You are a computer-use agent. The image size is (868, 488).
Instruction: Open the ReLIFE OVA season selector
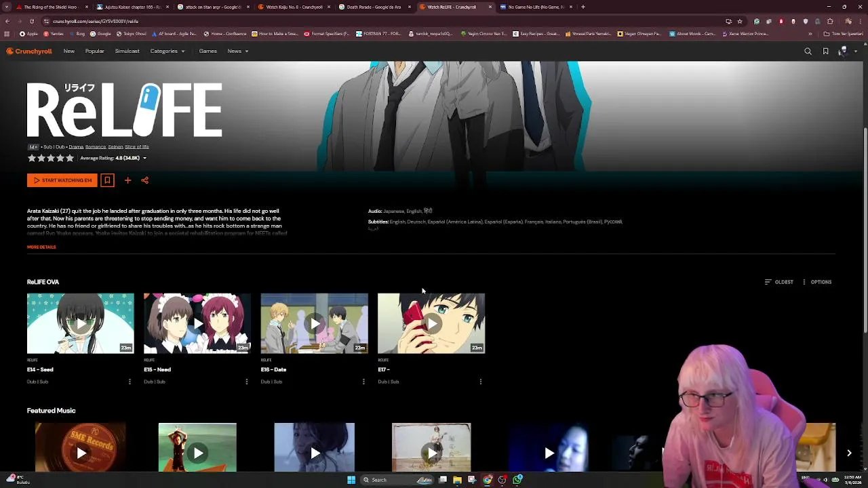point(43,282)
